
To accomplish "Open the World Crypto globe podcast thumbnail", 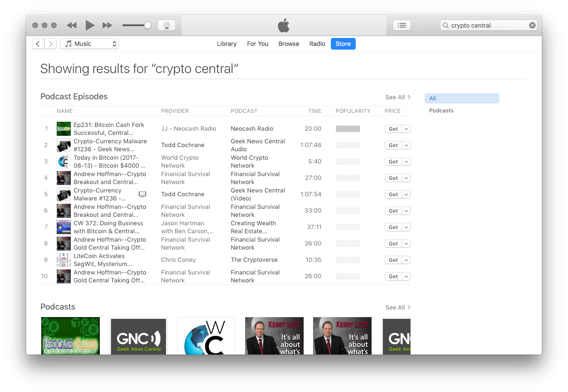I will tap(206, 336).
